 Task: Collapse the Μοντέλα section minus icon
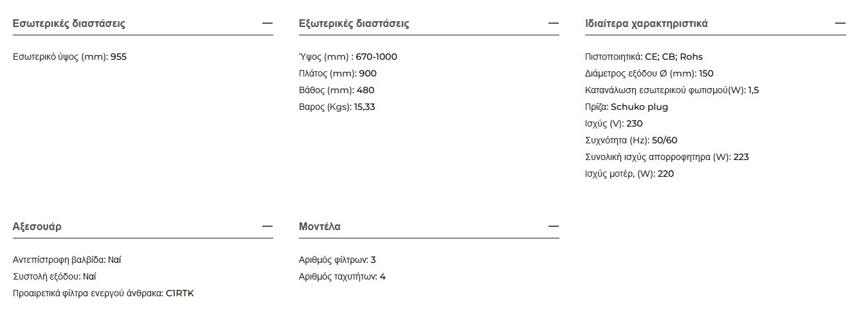pyautogui.click(x=554, y=226)
